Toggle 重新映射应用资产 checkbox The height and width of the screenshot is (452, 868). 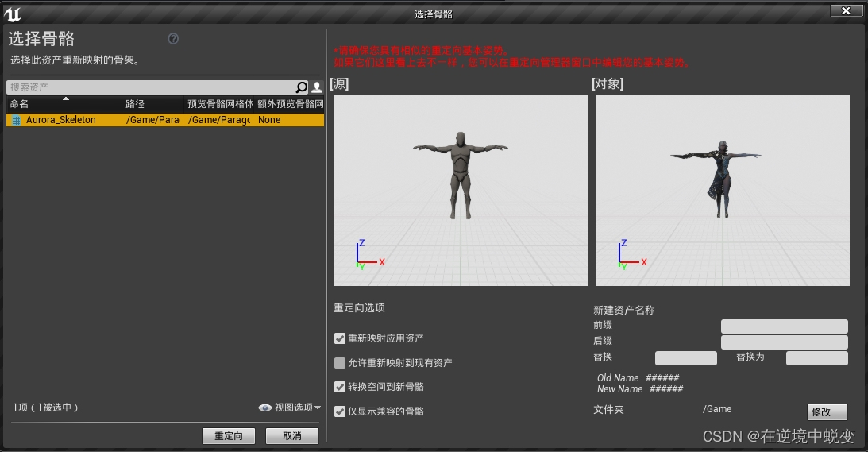pyautogui.click(x=340, y=338)
